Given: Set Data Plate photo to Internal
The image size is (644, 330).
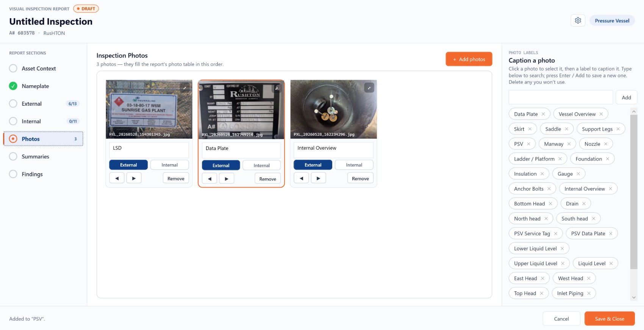Looking at the screenshot, I should click(x=261, y=165).
